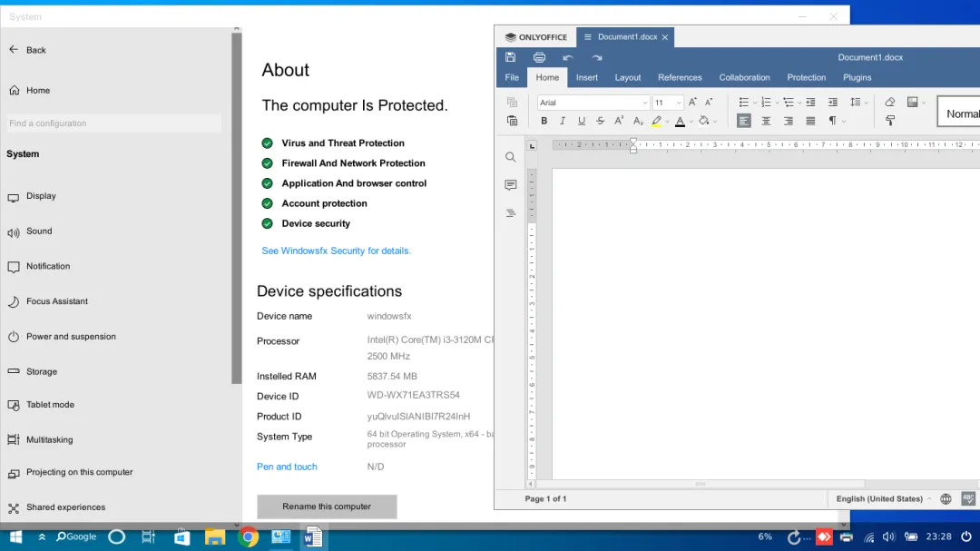Viewport: 980px width, 551px height.
Task: Open the Comments panel icon
Action: tap(511, 185)
